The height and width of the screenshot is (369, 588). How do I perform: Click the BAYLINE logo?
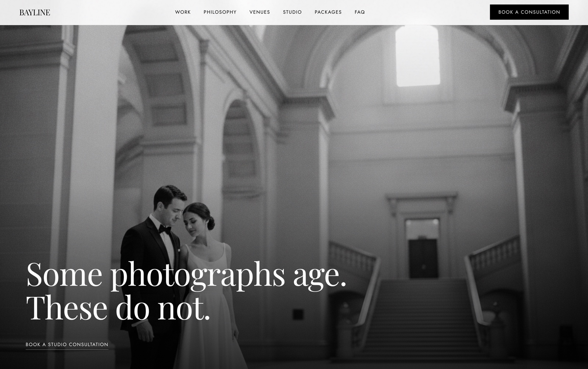(x=35, y=13)
